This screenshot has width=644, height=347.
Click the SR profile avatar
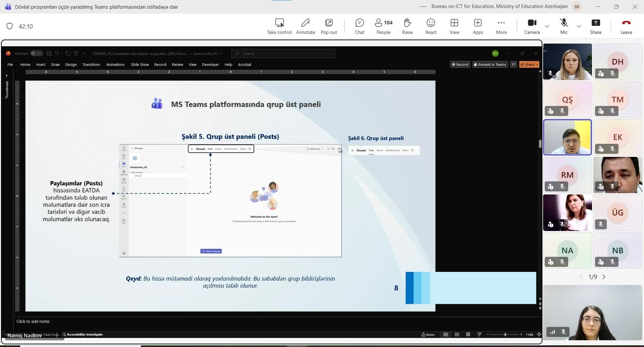tap(577, 6)
